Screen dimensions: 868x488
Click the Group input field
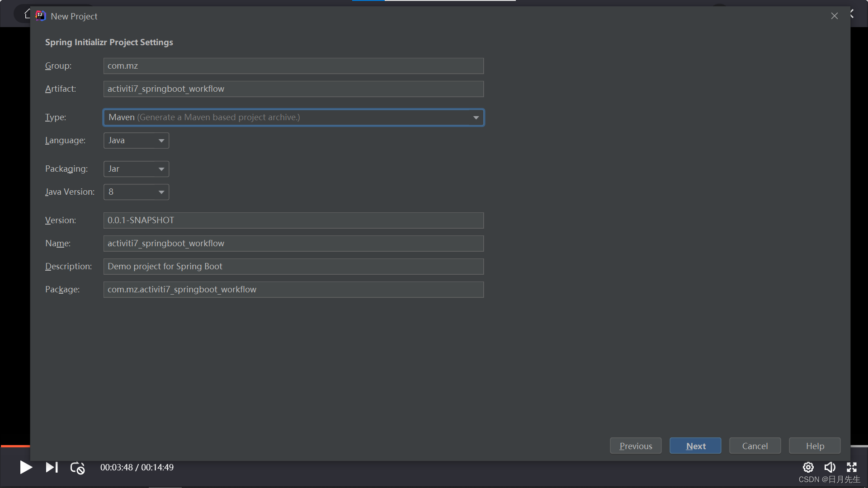pos(293,66)
